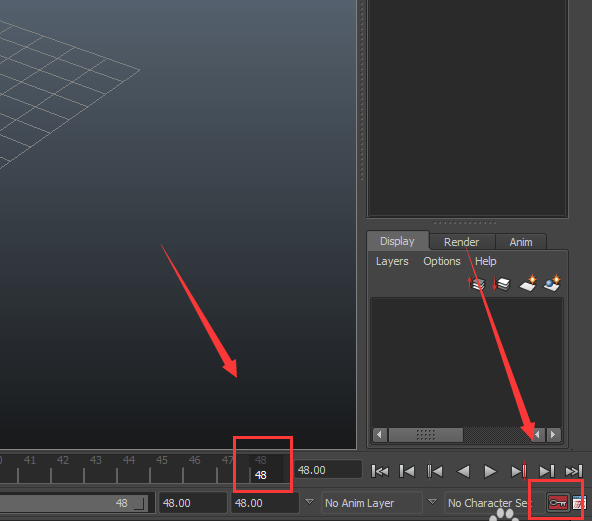
Task: Play animation backwards
Action: (x=463, y=471)
